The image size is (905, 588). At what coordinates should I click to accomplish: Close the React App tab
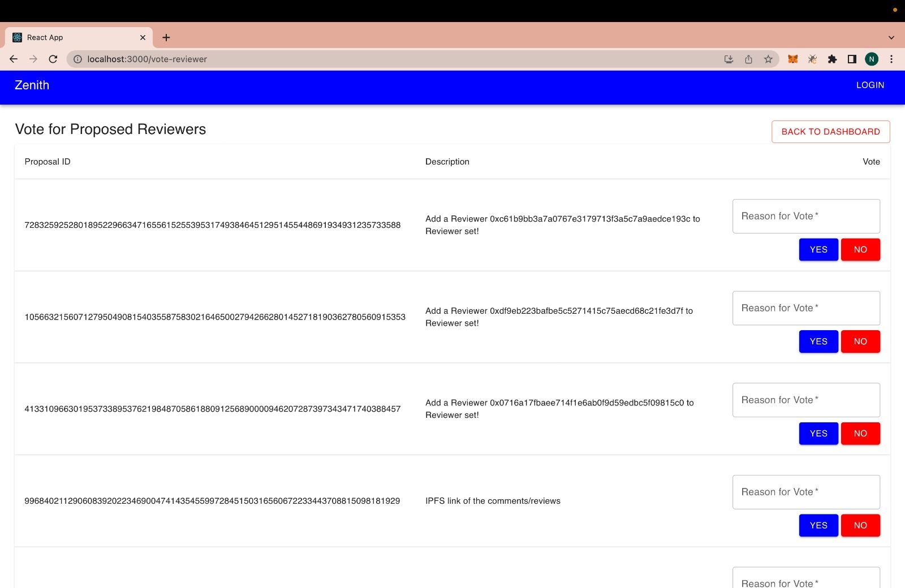[143, 37]
